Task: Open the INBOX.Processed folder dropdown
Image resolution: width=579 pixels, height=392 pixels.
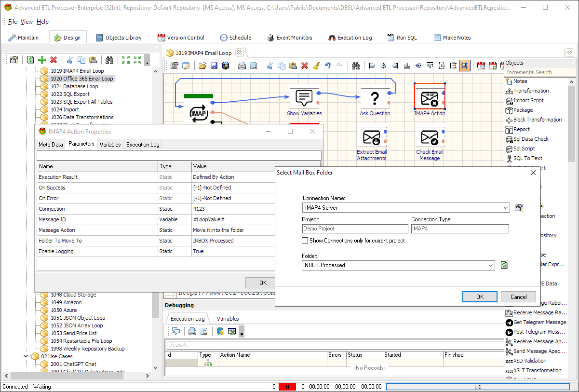Action: (x=490, y=265)
